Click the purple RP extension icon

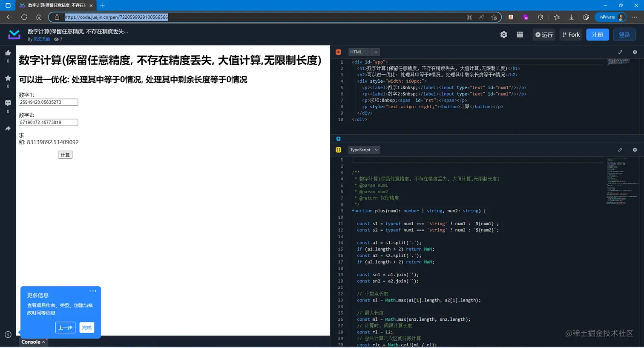(526, 17)
